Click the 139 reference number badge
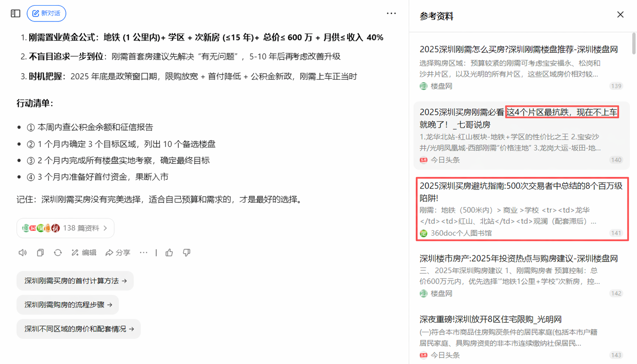637x364 pixels. 616,86
